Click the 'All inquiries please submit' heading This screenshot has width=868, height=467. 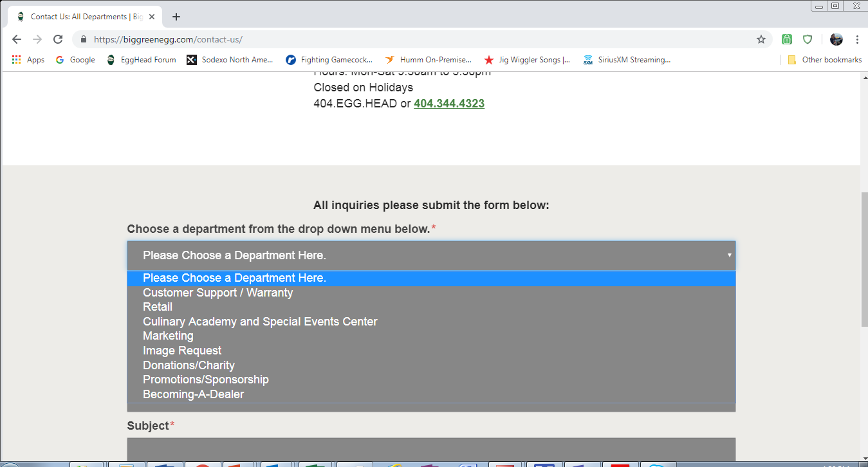(431, 206)
